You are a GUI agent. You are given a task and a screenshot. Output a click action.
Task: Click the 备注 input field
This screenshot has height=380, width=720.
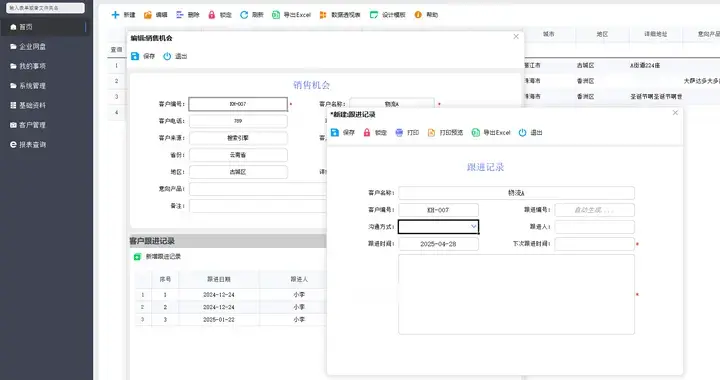pos(258,206)
